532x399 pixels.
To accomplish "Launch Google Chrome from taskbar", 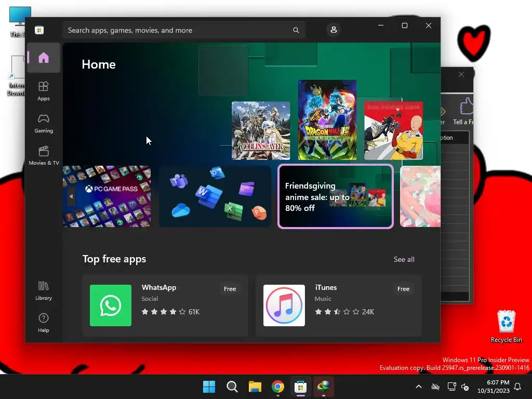I will coord(278,387).
